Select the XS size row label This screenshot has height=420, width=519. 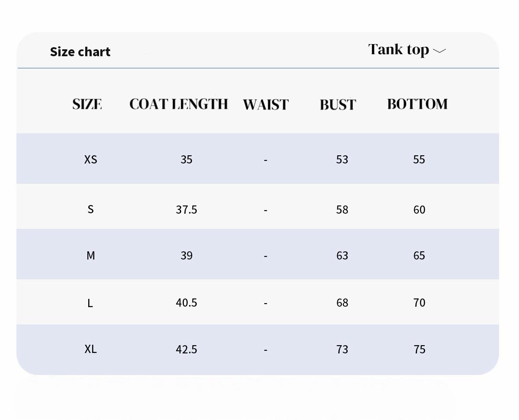pos(90,159)
